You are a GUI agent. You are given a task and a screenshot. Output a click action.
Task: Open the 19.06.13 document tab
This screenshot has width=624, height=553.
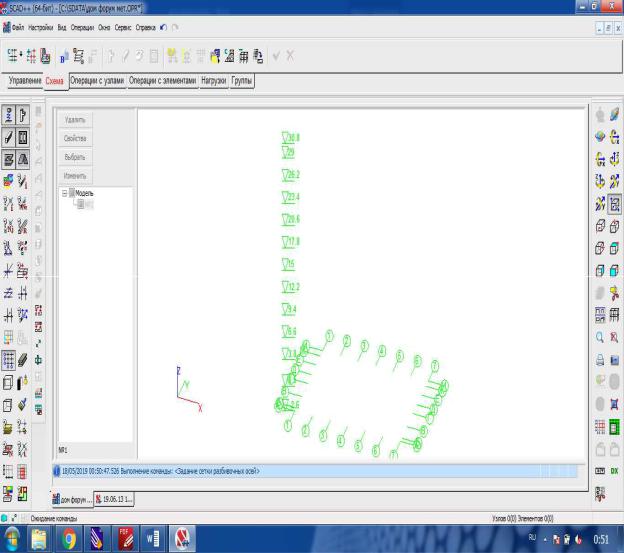pyautogui.click(x=114, y=499)
